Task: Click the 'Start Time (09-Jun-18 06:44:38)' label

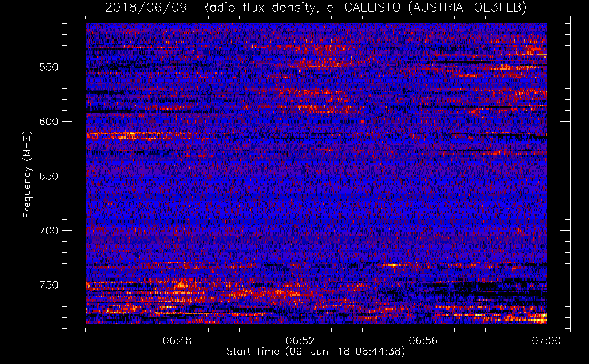Action: pyautogui.click(x=316, y=352)
